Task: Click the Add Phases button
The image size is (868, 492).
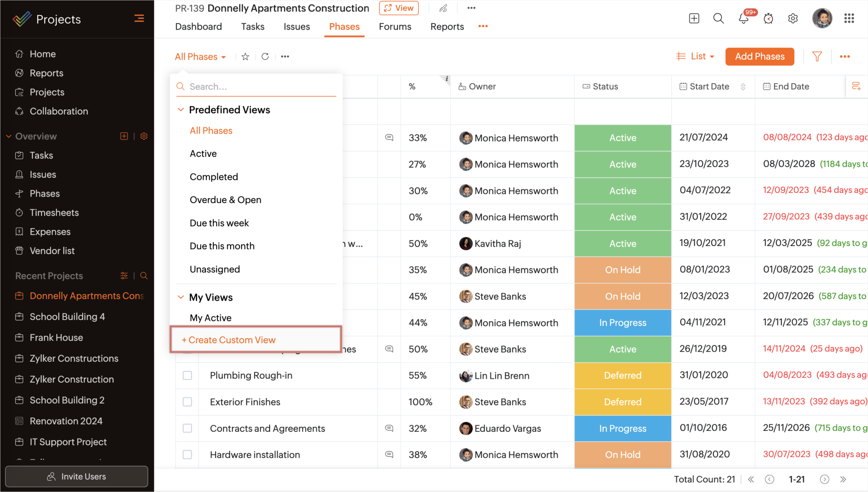Action: tap(759, 57)
